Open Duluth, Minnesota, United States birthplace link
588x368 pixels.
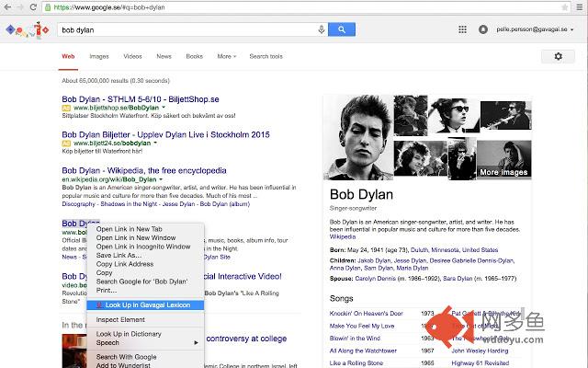(454, 249)
